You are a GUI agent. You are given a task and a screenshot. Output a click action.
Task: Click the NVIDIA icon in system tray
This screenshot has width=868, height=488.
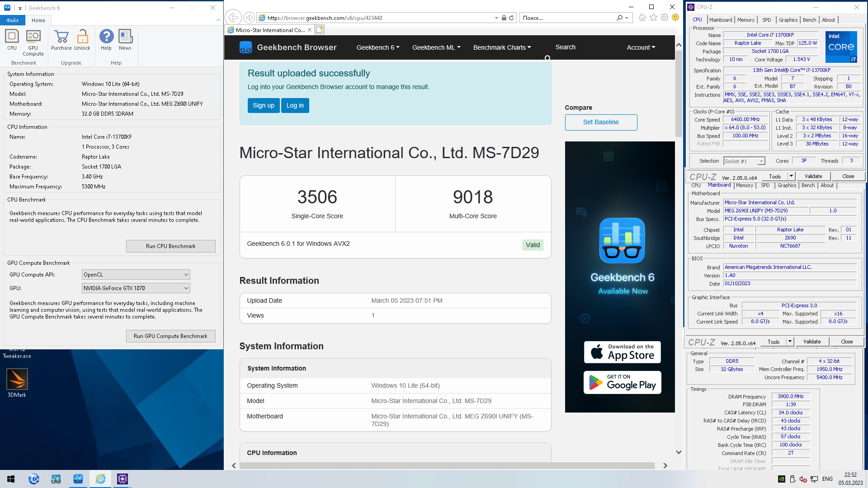(x=781, y=479)
